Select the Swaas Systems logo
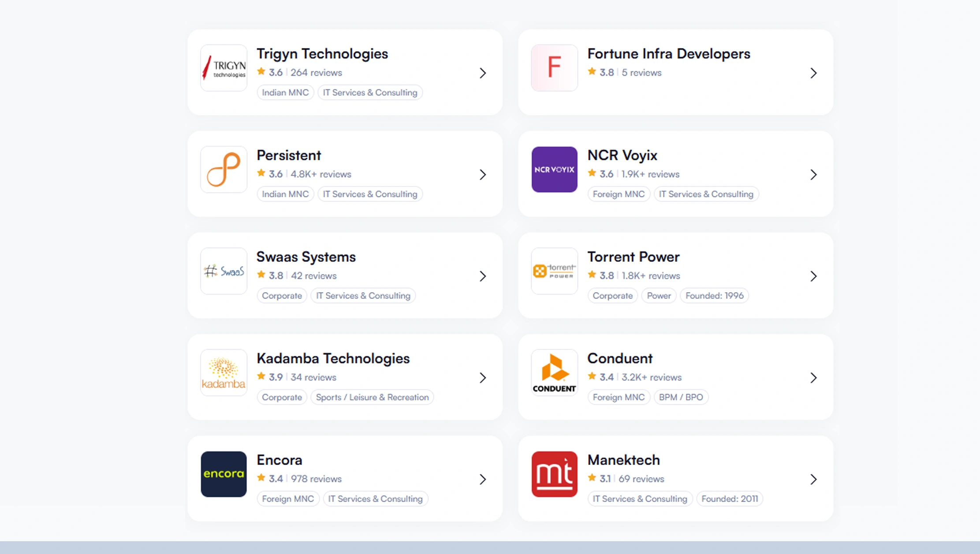The width and height of the screenshot is (980, 554). coord(224,271)
